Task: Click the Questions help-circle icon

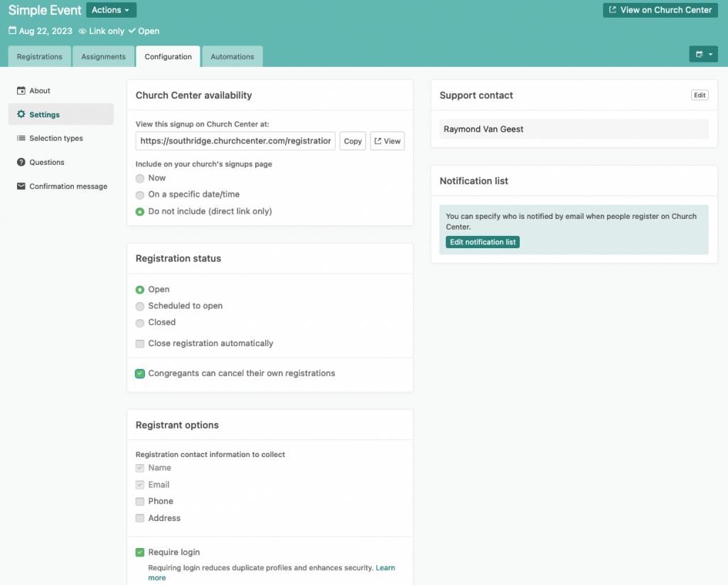Action: click(x=21, y=163)
